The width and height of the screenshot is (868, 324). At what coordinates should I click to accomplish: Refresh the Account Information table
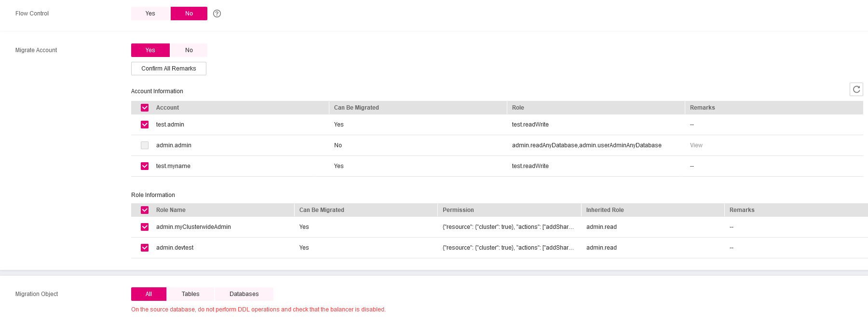[x=856, y=89]
